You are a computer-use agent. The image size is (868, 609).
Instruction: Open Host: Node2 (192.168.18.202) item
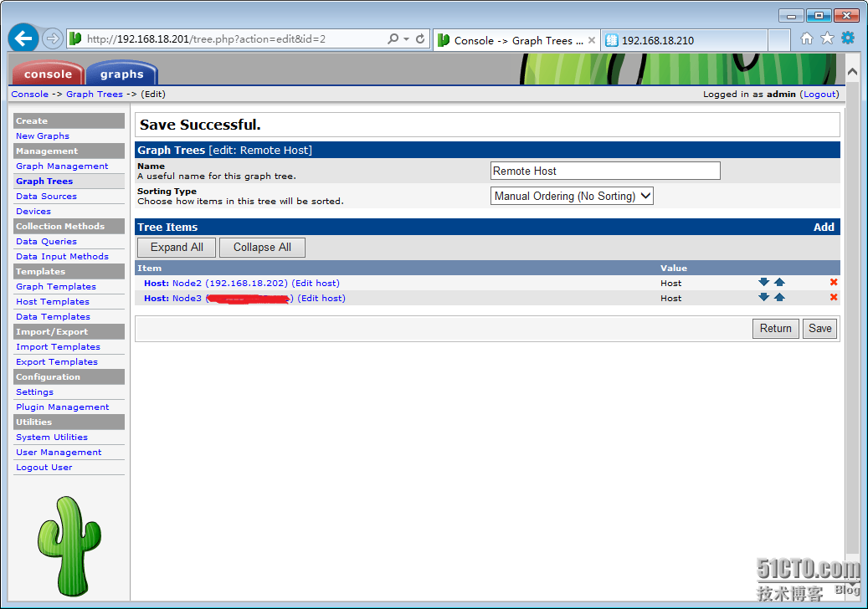(x=216, y=283)
